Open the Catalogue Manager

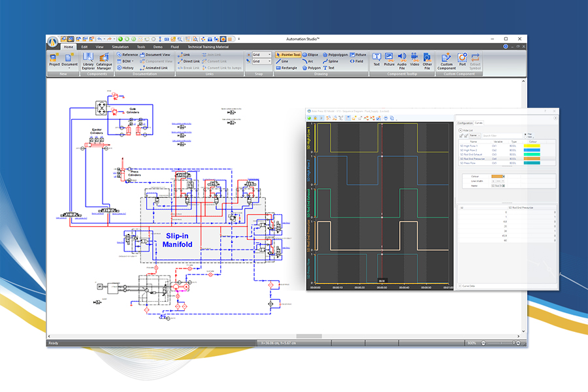[104, 61]
